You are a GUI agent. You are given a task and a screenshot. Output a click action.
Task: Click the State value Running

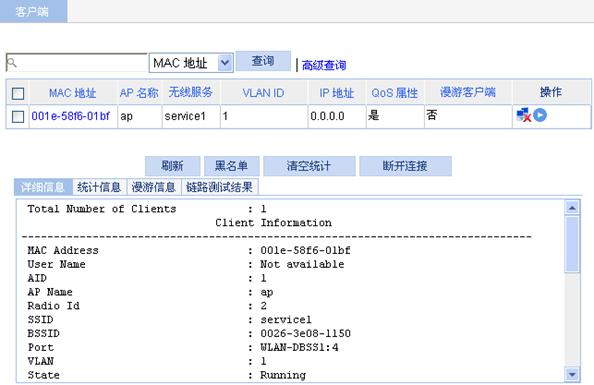(283, 375)
